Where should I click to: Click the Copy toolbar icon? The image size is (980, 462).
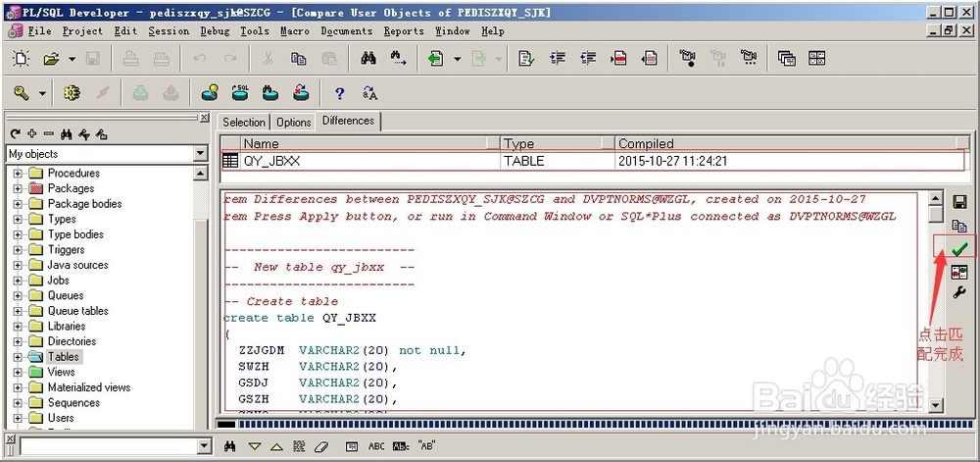click(x=299, y=59)
